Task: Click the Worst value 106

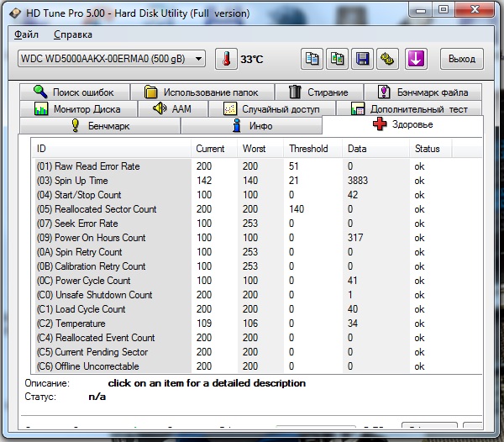Action: tap(250, 324)
